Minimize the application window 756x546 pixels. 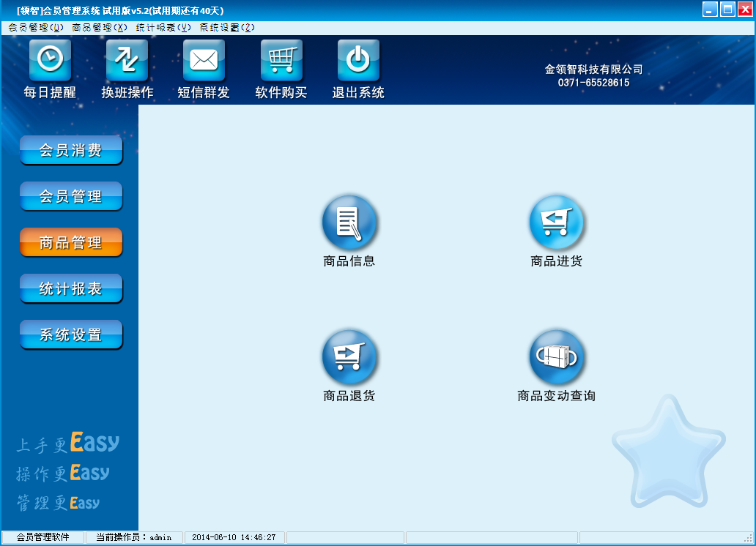710,10
